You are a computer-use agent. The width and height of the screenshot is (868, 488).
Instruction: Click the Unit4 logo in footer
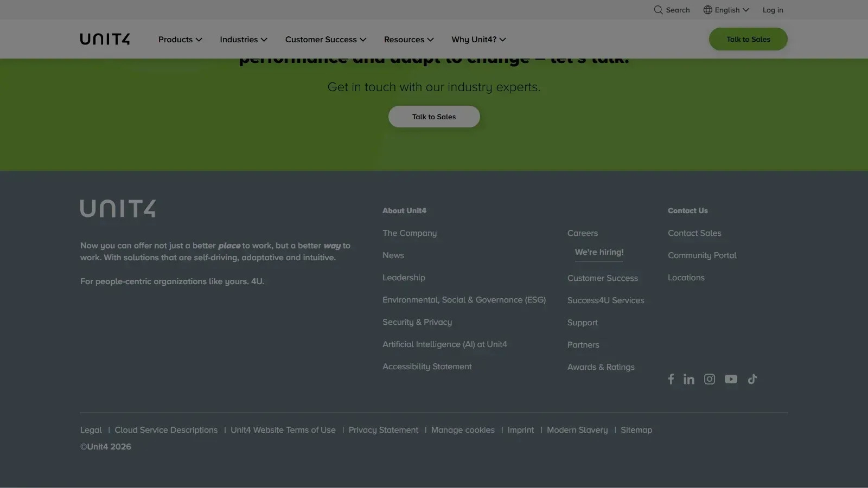[x=118, y=208]
